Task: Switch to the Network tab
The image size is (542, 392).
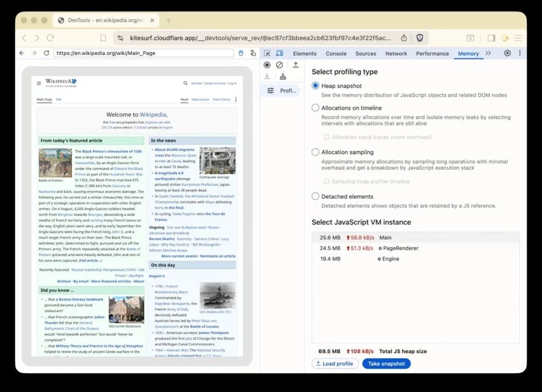Action: point(396,53)
